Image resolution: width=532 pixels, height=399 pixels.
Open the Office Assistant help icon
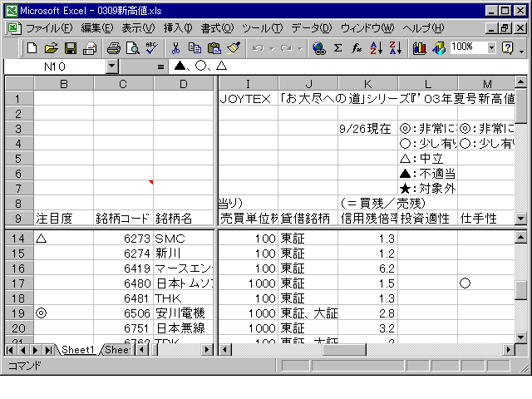pyautogui.click(x=508, y=48)
